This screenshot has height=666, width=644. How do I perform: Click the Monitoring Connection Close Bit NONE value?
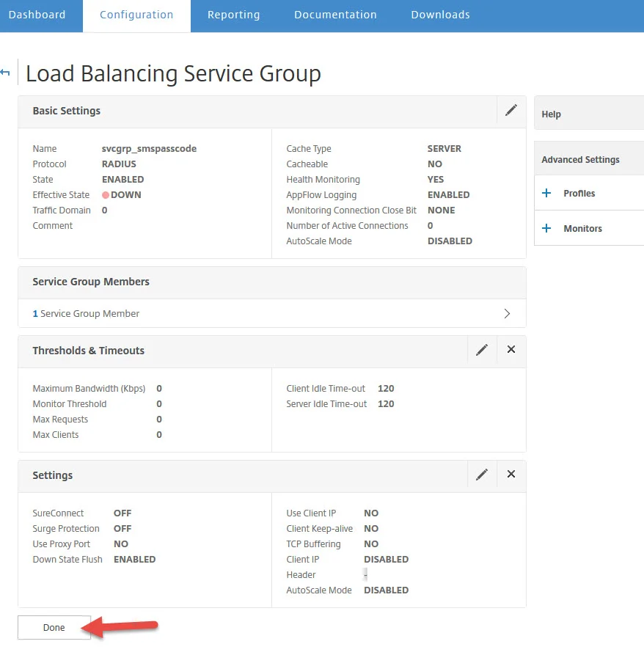coord(441,211)
